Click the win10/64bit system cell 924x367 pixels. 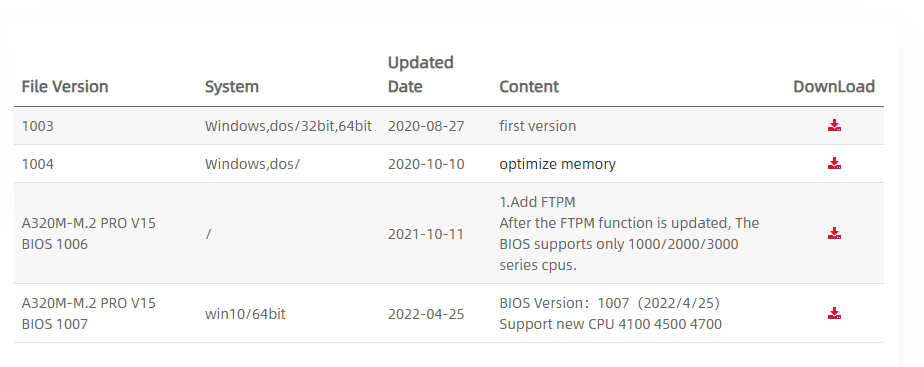click(245, 314)
